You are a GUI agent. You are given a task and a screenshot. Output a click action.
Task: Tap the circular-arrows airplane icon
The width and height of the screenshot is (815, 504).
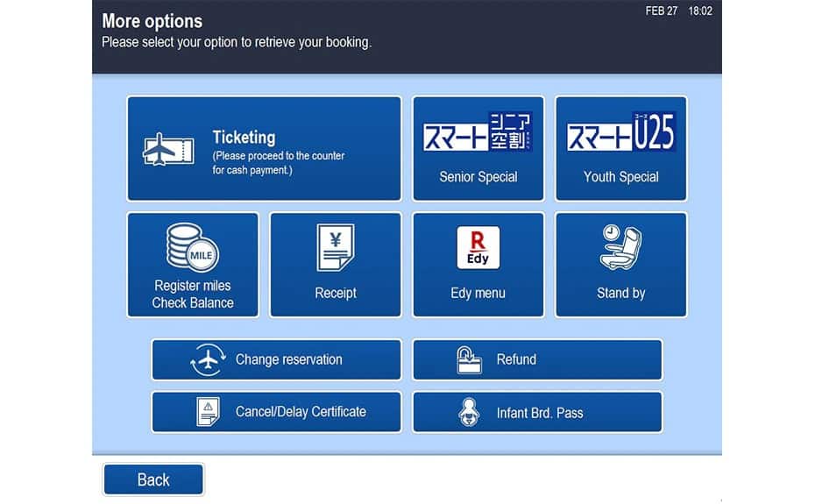coord(208,360)
